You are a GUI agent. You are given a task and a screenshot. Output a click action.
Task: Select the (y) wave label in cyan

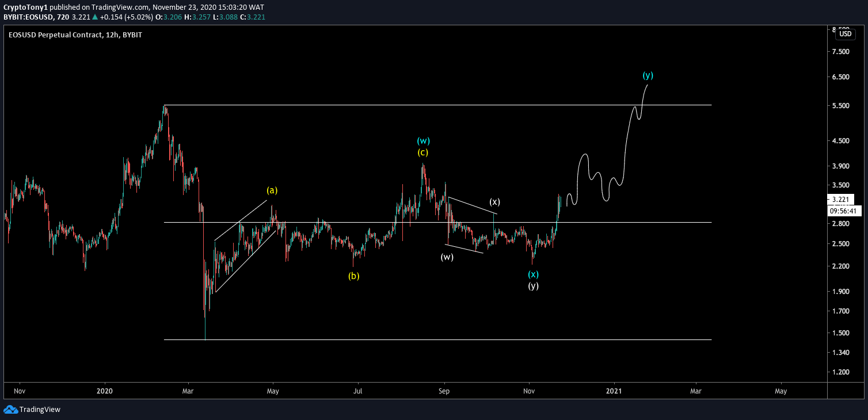click(x=648, y=75)
